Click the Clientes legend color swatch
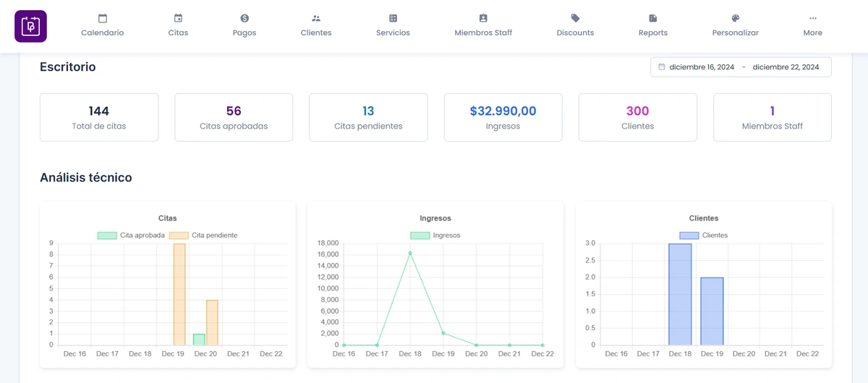 click(689, 236)
